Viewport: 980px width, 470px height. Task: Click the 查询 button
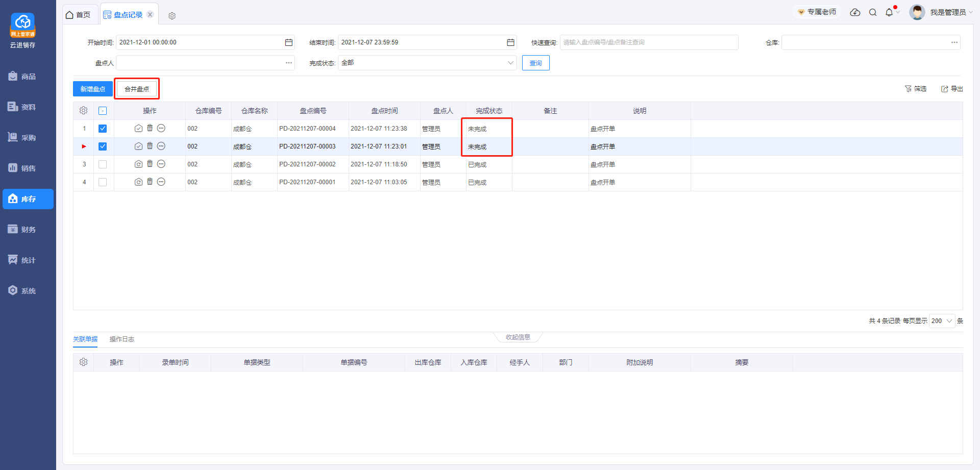[x=536, y=63]
